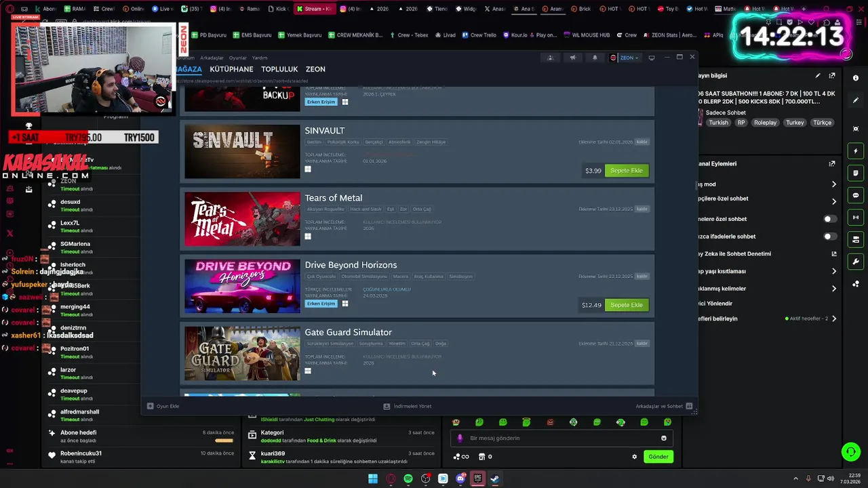This screenshot has height=488, width=868.
Task: Click wrench icon in right sidebar
Action: pyautogui.click(x=856, y=262)
